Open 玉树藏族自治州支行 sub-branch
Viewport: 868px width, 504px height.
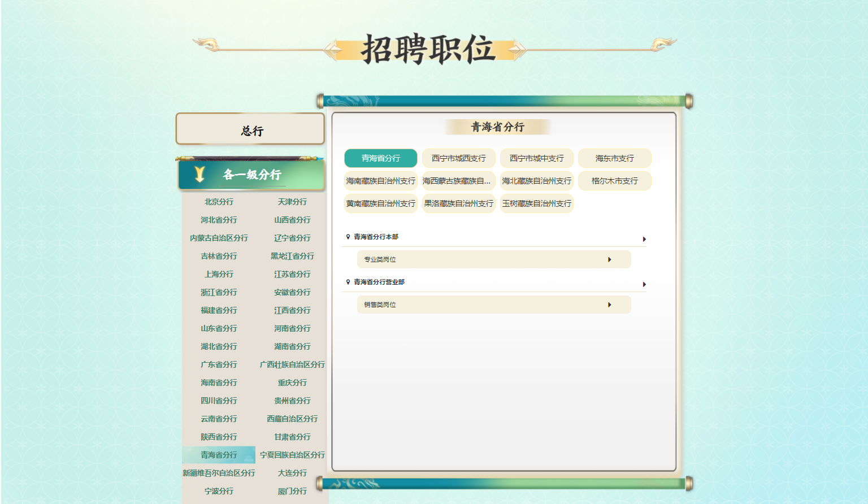(x=537, y=203)
